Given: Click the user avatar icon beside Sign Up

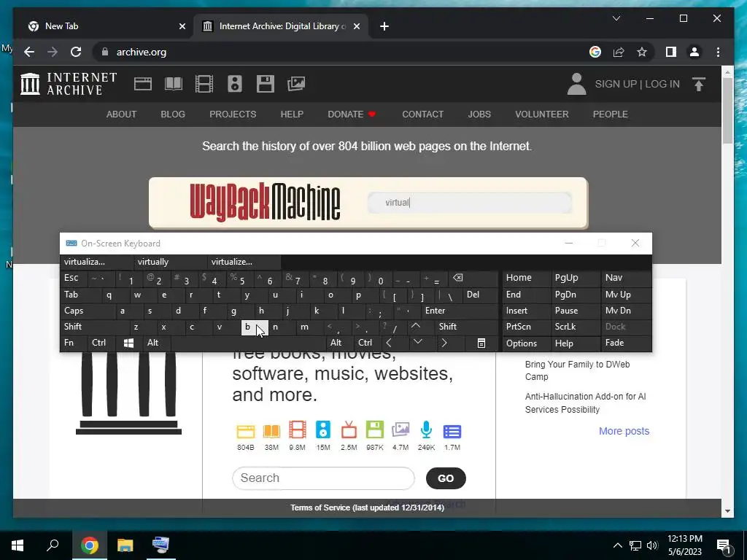Looking at the screenshot, I should click(x=576, y=84).
